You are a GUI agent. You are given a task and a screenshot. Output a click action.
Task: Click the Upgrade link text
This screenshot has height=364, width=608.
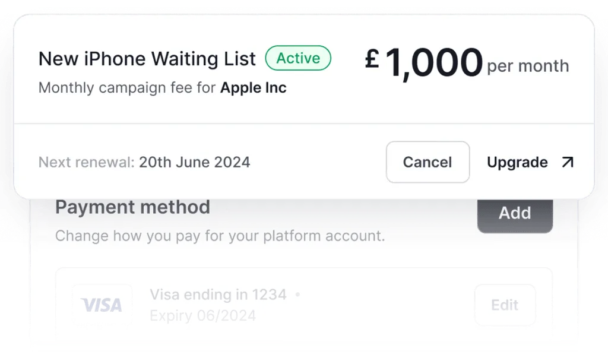click(x=517, y=162)
